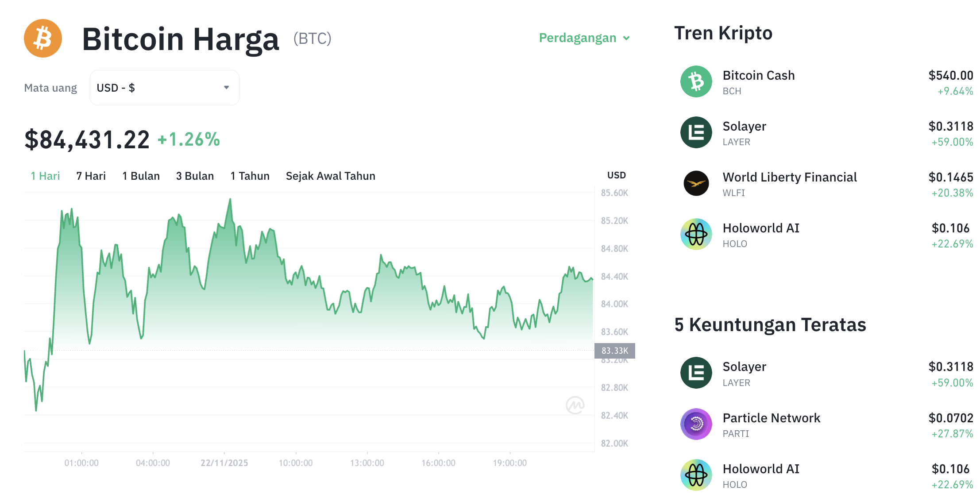
Task: Open the USD currency dropdown
Action: tap(164, 87)
